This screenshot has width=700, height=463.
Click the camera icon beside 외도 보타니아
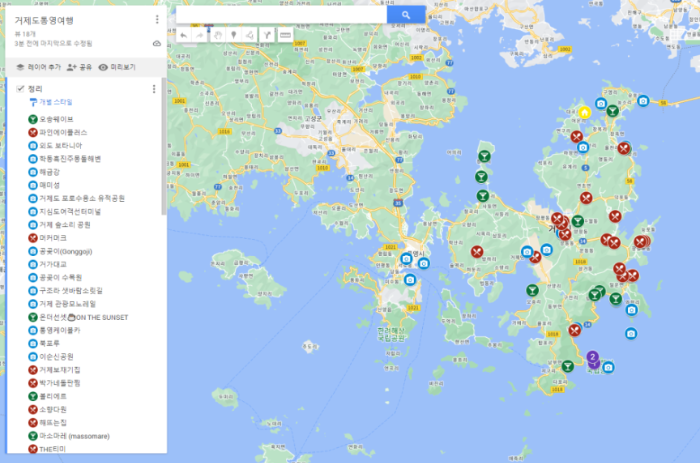pos(33,146)
